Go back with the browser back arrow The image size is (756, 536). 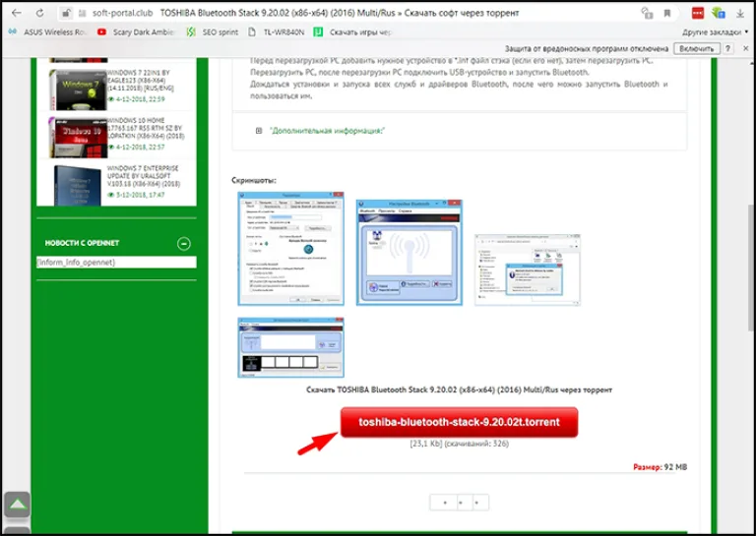tap(17, 13)
